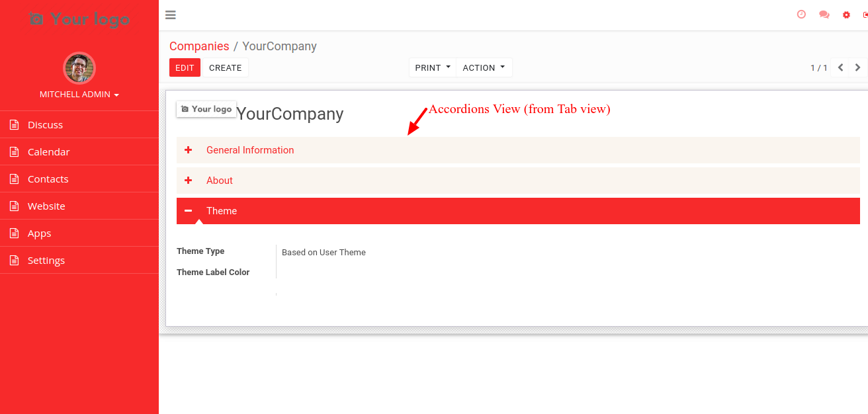Open the Action dropdown
This screenshot has height=414, width=868.
[484, 67]
